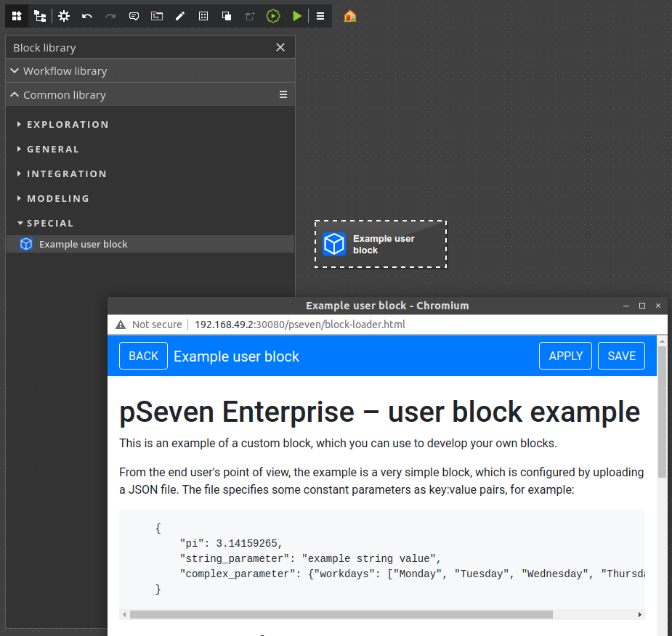Expand the Workflow library section
The width and height of the screenshot is (672, 636).
(x=65, y=71)
